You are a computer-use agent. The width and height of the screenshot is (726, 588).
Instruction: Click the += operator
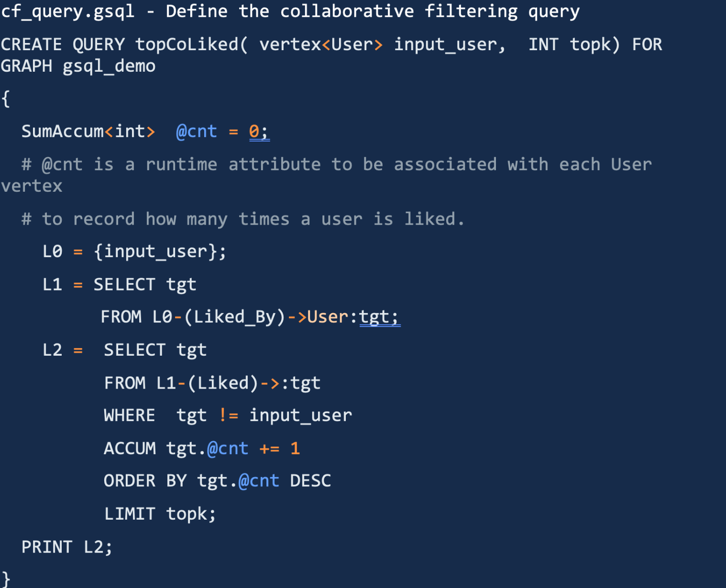pyautogui.click(x=269, y=448)
